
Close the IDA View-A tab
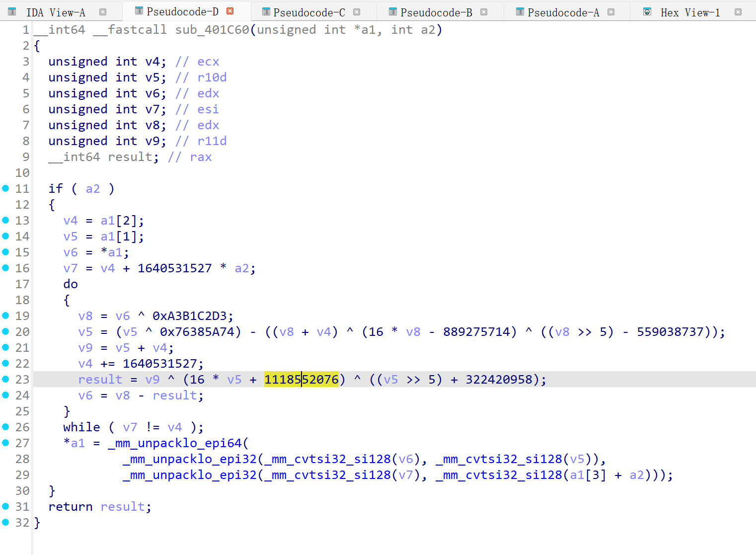[x=103, y=12]
